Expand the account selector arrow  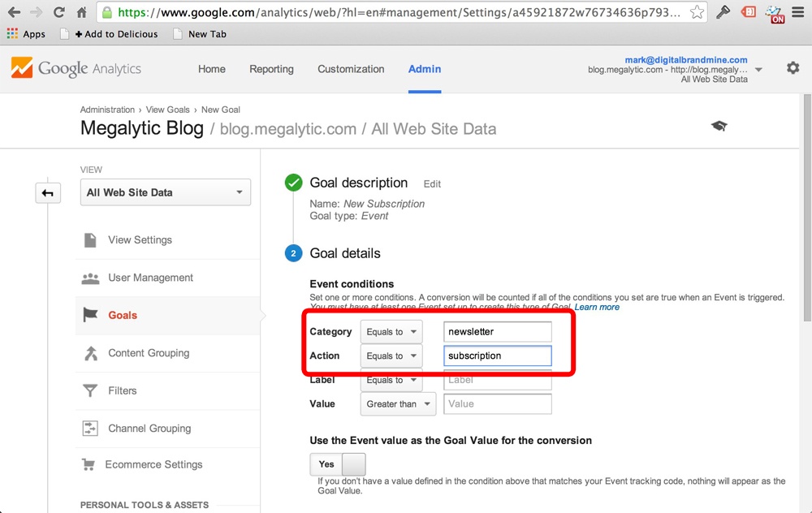click(758, 69)
